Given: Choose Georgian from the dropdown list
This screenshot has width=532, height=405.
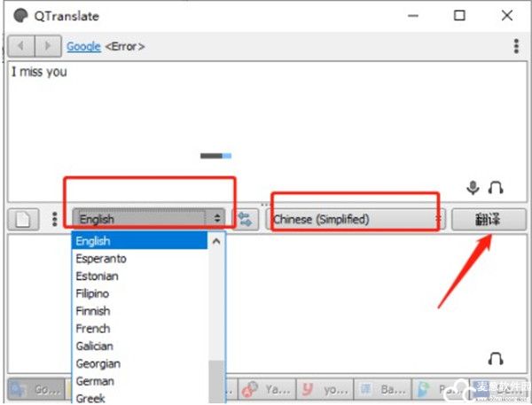Looking at the screenshot, I should [x=139, y=363].
